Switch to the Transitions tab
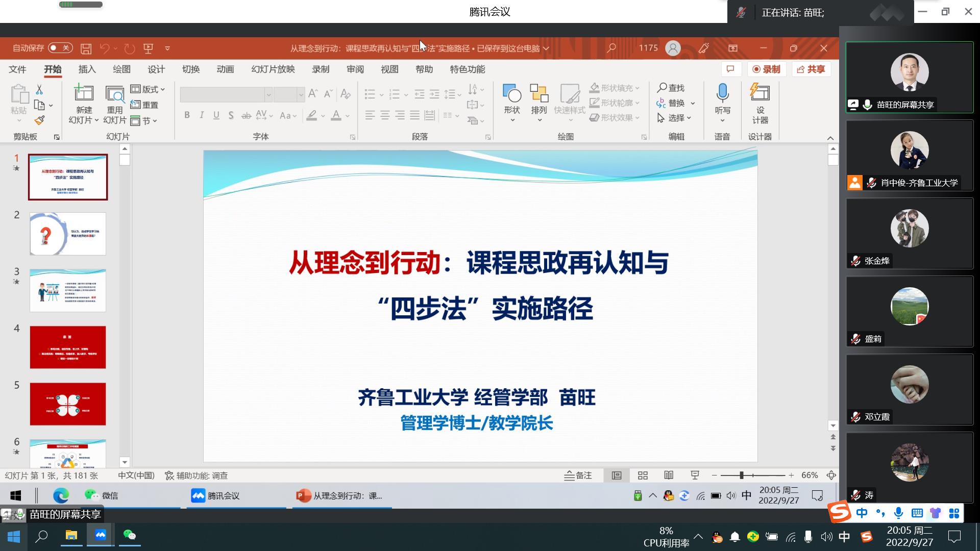The height and width of the screenshot is (551, 980). coord(191,69)
